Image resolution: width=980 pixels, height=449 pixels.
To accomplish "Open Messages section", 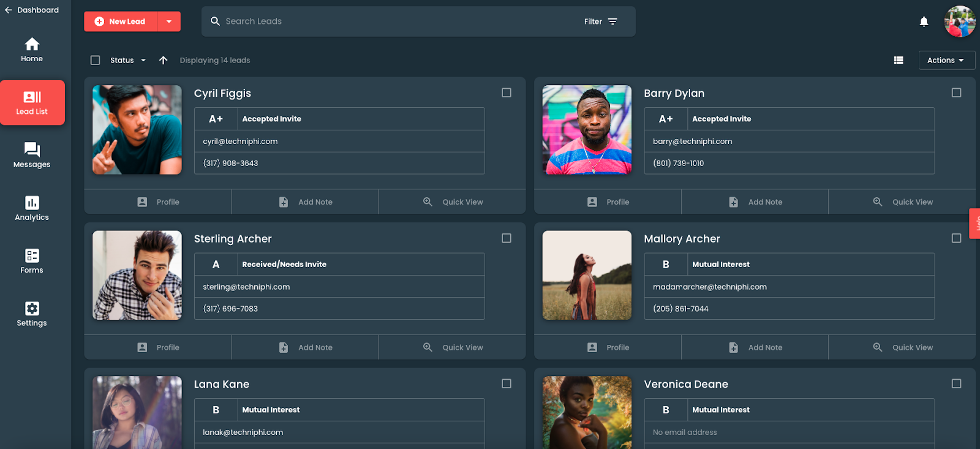I will (32, 156).
